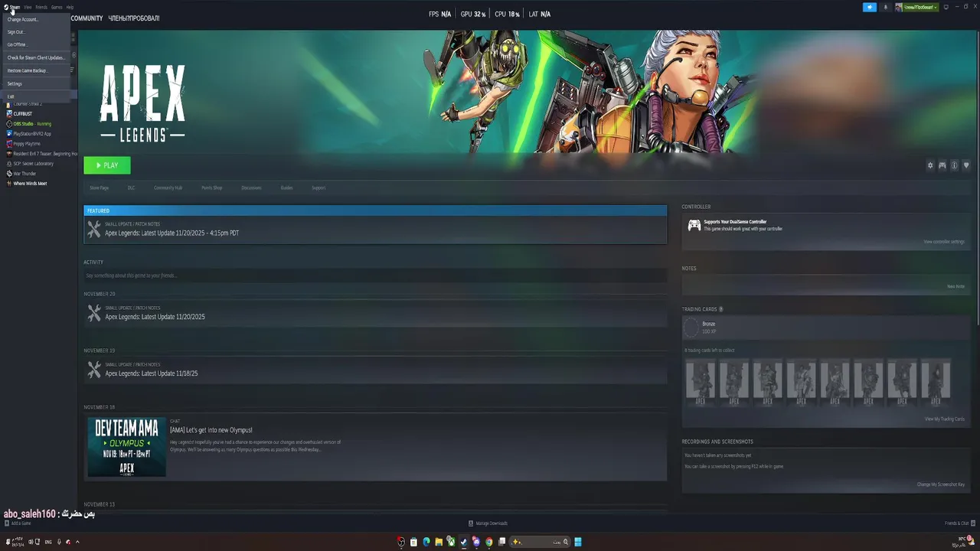Open the Support link
The image size is (980, 551).
(318, 187)
